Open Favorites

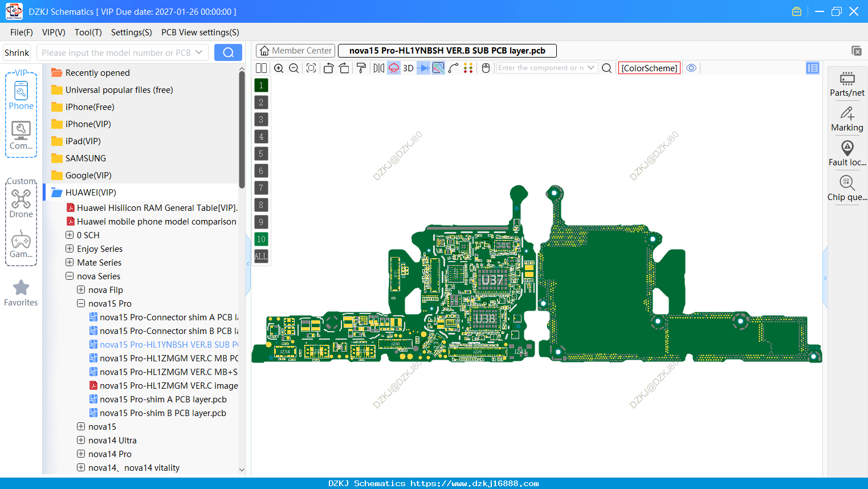click(21, 294)
